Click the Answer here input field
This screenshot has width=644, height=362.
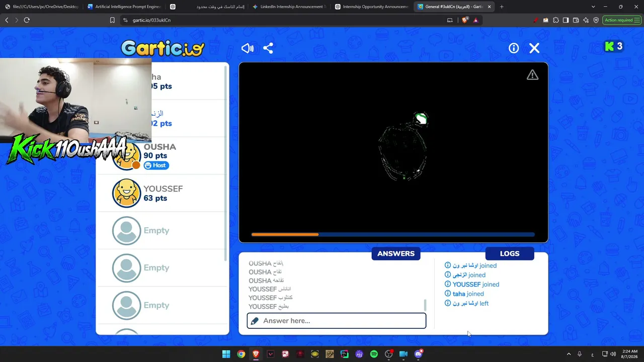pyautogui.click(x=337, y=321)
